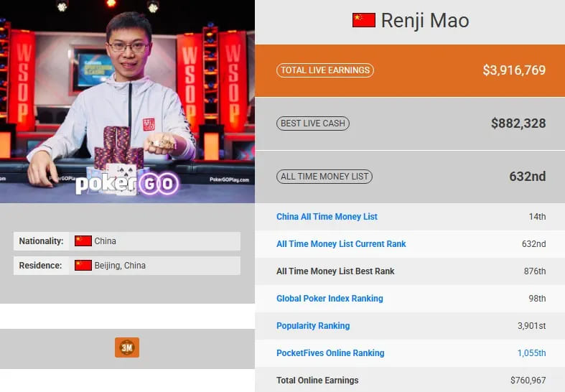
Task: Open All Time Money List Current Rank link
Action: pos(341,244)
